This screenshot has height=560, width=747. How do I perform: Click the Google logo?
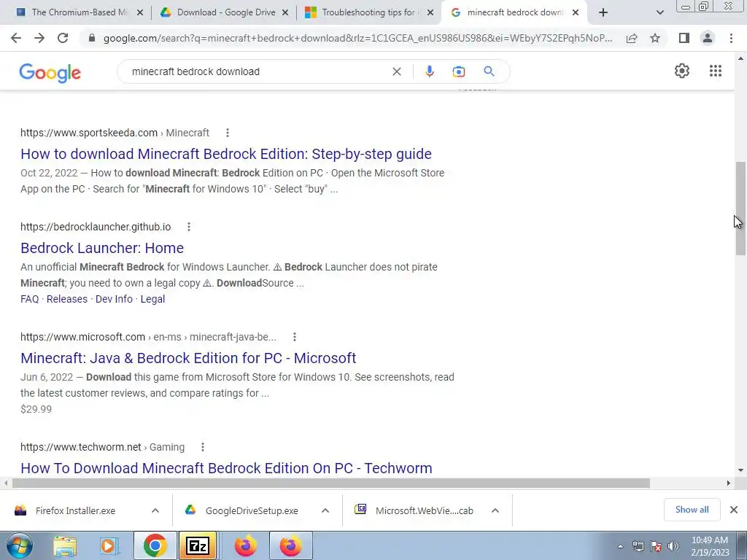[x=50, y=72]
